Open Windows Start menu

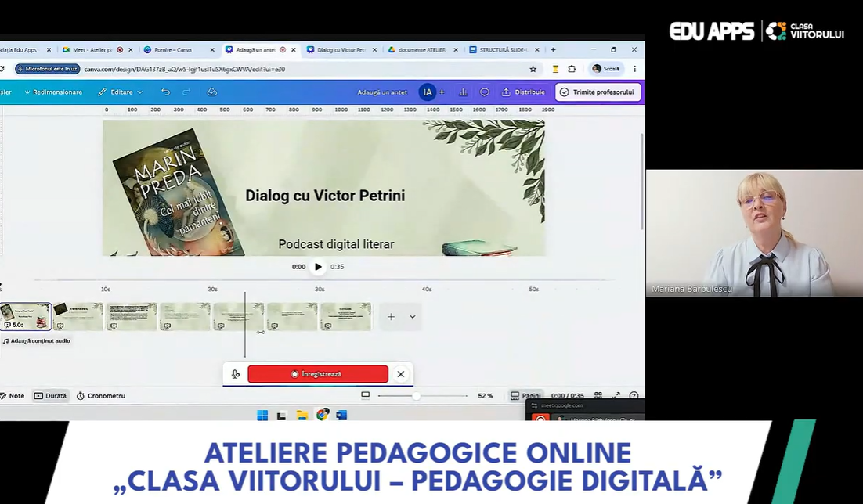click(262, 415)
